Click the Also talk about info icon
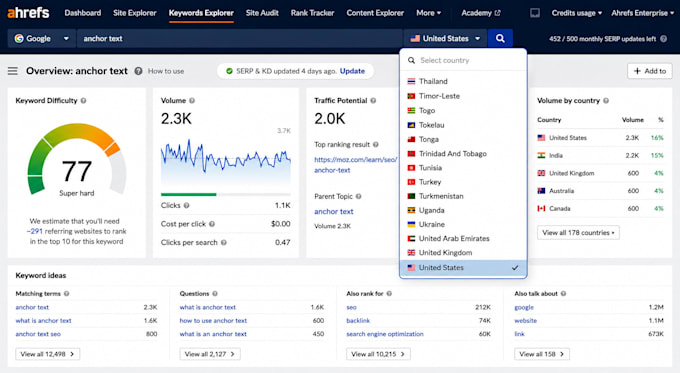Screen dimensions: 680x373 (563, 294)
